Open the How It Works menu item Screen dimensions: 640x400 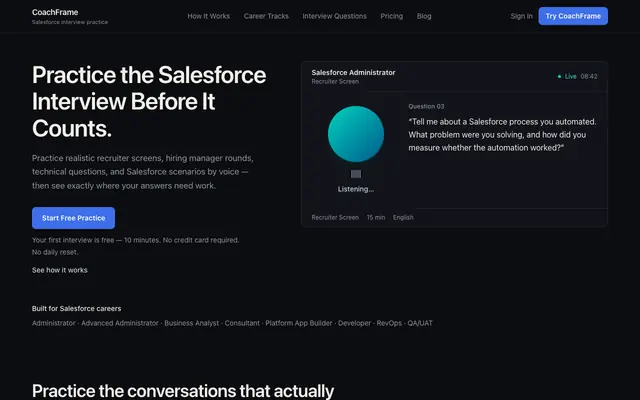click(x=209, y=16)
